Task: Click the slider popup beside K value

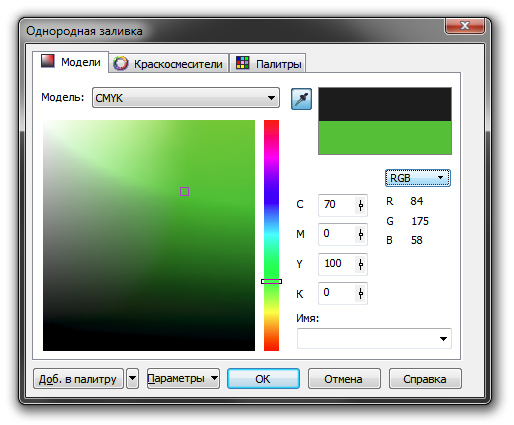Action: click(x=361, y=293)
